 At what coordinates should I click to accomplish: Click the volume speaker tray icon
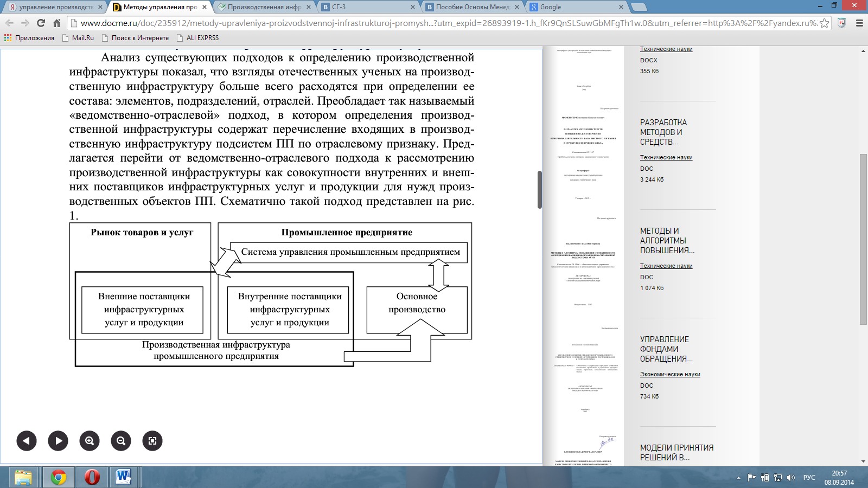pyautogui.click(x=791, y=478)
